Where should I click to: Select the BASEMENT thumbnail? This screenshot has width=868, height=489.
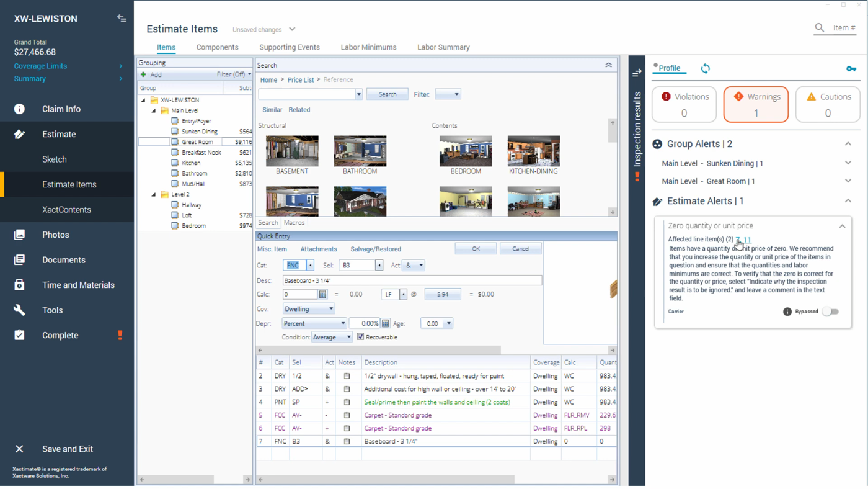click(292, 151)
